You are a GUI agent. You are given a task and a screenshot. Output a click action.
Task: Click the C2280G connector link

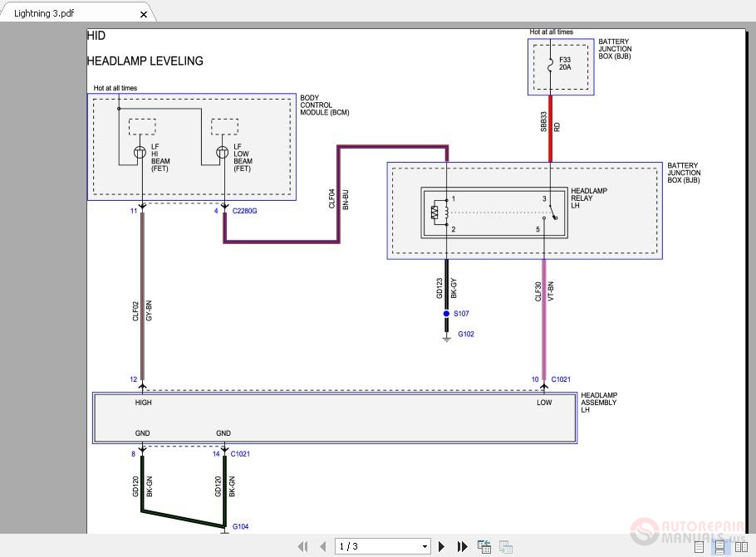pyautogui.click(x=244, y=211)
